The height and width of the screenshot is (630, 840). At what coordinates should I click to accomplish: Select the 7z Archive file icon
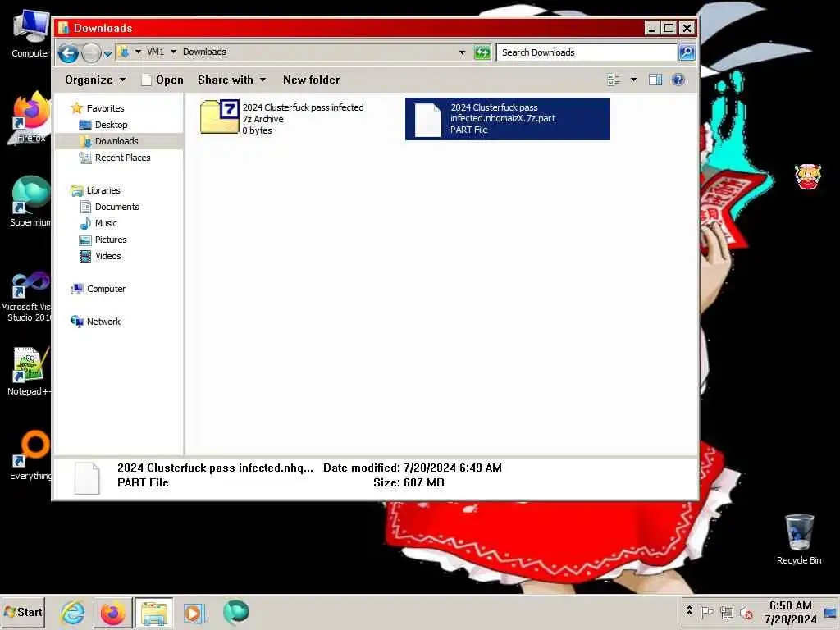click(x=219, y=116)
